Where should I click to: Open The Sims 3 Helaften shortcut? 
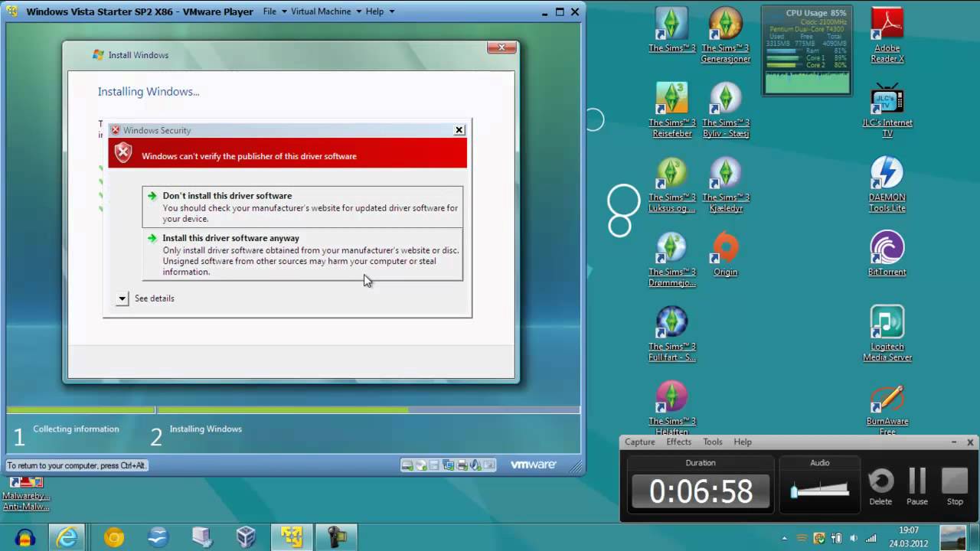point(671,407)
